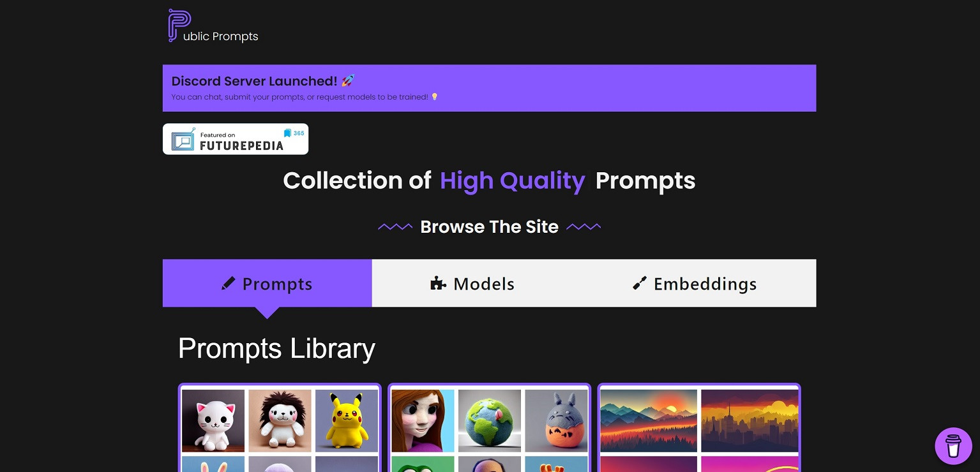Click the bookmark icon showing 365
This screenshot has width=980, height=472.
[x=287, y=133]
